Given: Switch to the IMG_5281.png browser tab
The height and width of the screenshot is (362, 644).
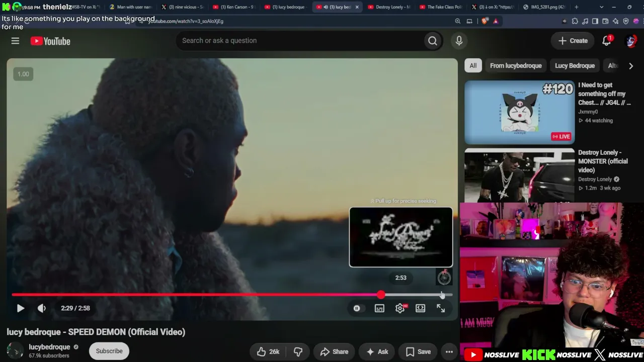Looking at the screenshot, I should [544, 7].
